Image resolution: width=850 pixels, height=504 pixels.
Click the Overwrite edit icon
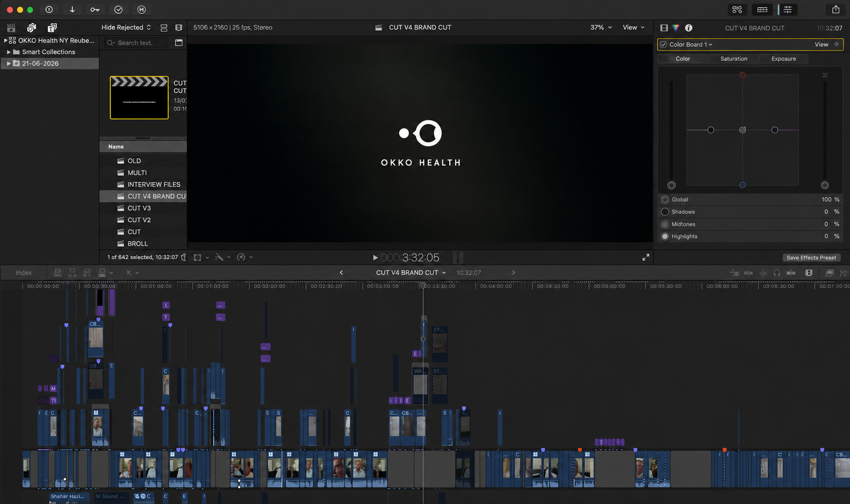pos(102,272)
